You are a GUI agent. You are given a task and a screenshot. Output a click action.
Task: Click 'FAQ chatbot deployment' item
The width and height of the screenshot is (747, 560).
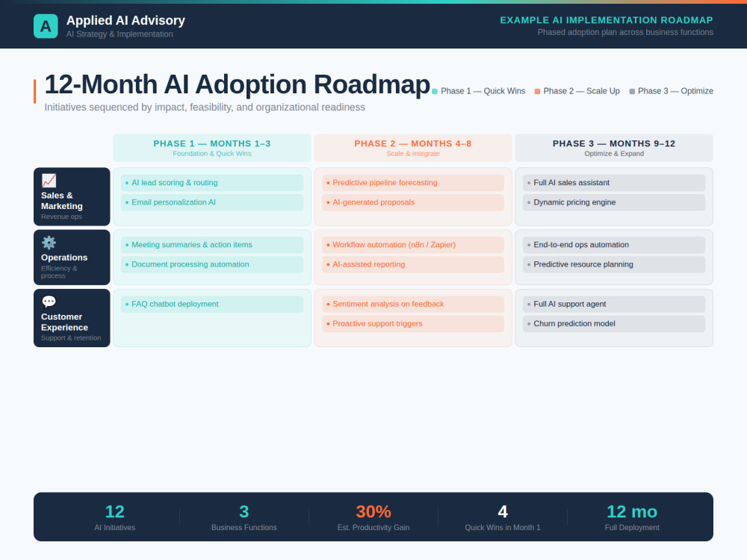(x=212, y=305)
